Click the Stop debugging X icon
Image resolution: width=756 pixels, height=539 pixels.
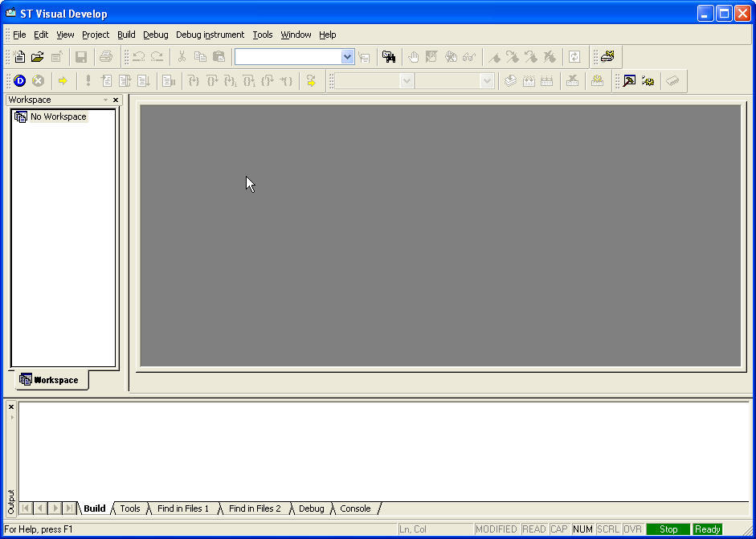tap(38, 81)
